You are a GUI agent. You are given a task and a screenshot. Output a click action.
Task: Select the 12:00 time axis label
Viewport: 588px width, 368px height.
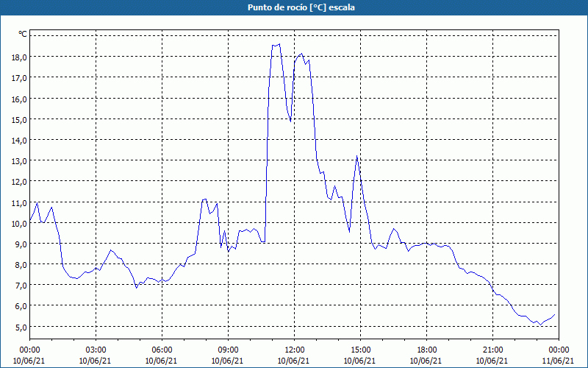click(294, 350)
